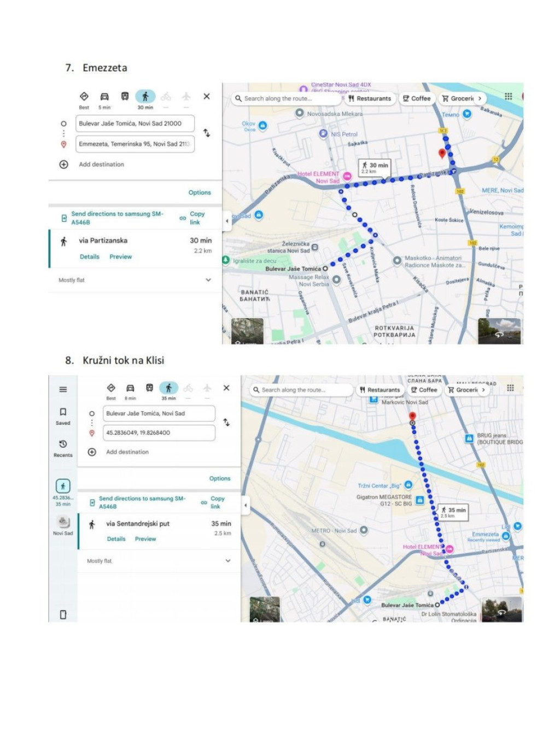Select transit mode in top directions panel

tap(125, 97)
